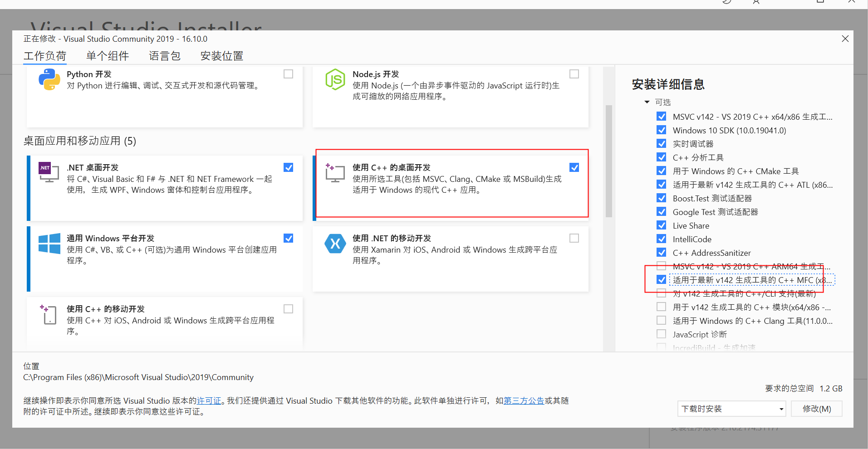Enable the Node.js 开发 workload checkbox

click(574, 74)
